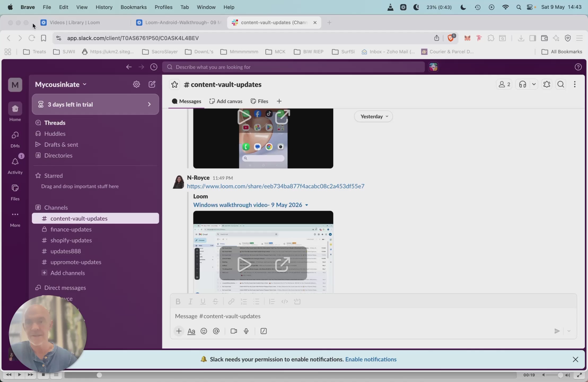The width and height of the screenshot is (588, 382).
Task: Click Add channels in sidebar
Action: click(x=67, y=273)
